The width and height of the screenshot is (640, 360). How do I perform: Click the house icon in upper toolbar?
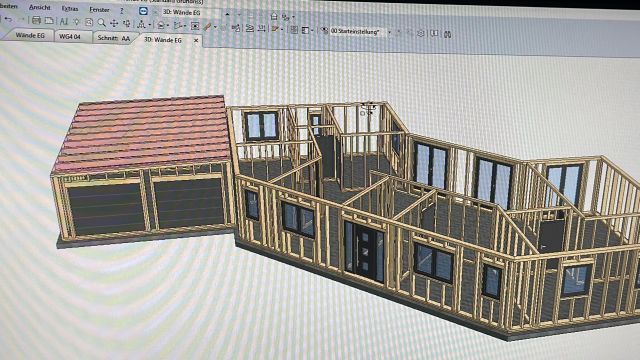pyautogui.click(x=274, y=16)
